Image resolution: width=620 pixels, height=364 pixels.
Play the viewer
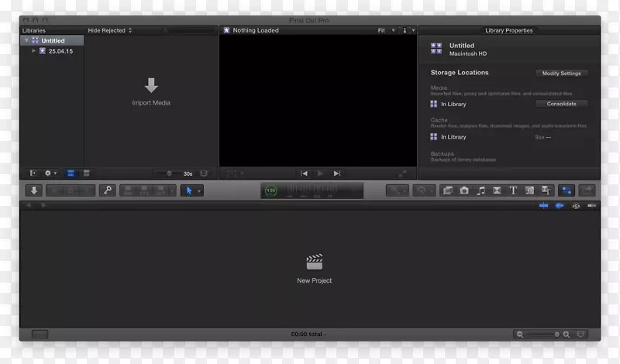tap(320, 173)
